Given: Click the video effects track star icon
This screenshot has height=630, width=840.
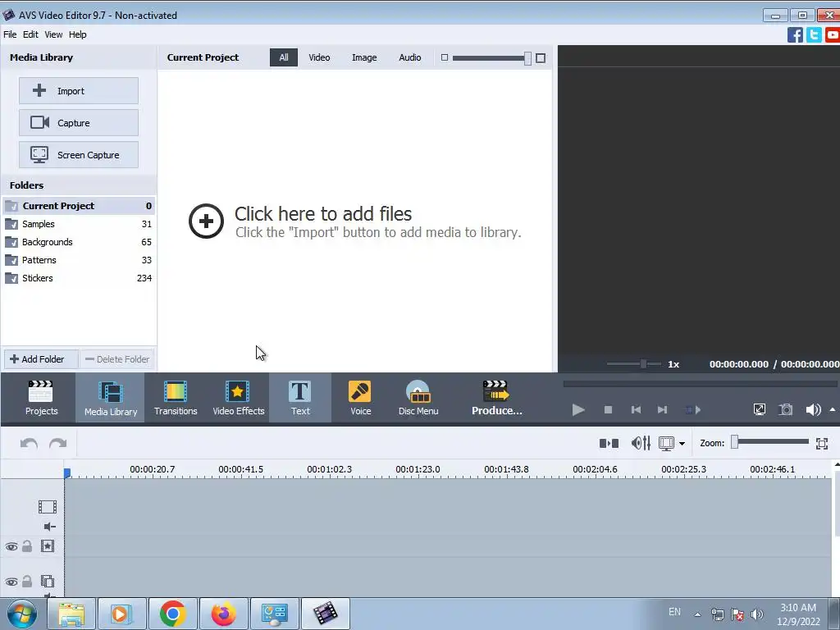Looking at the screenshot, I should click(x=47, y=546).
